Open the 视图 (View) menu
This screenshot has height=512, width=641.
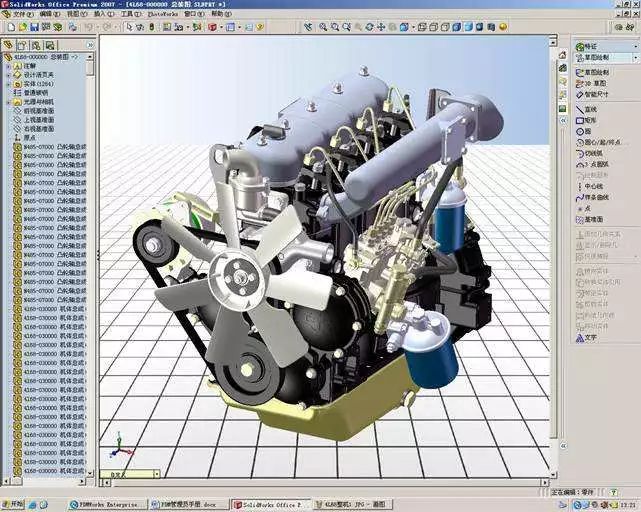tap(77, 14)
